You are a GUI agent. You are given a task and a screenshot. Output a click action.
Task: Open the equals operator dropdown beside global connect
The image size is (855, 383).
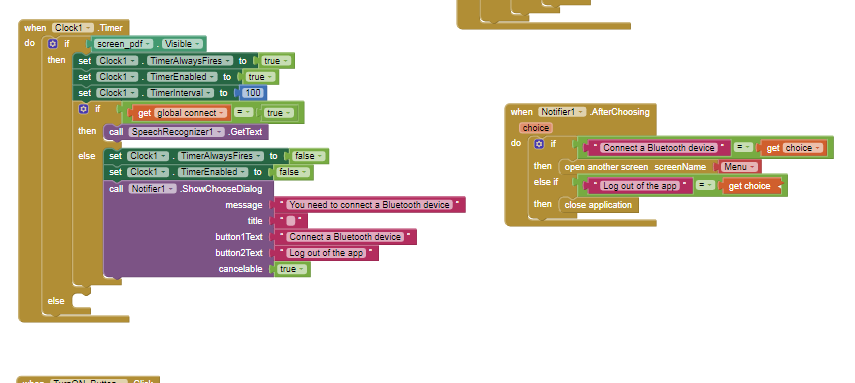[x=244, y=113]
